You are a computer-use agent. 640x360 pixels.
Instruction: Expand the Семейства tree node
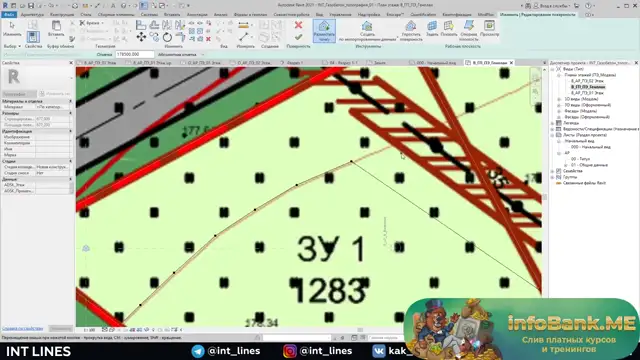tap(553, 171)
